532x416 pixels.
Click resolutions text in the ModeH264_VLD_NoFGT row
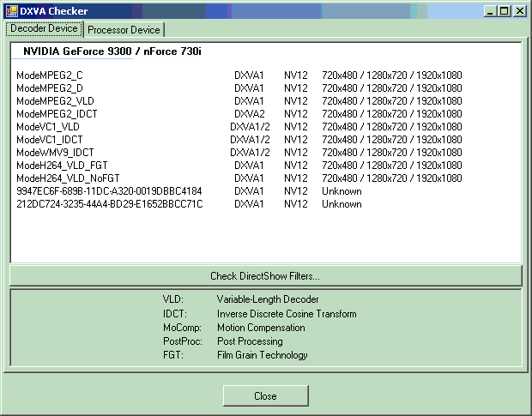[392, 178]
